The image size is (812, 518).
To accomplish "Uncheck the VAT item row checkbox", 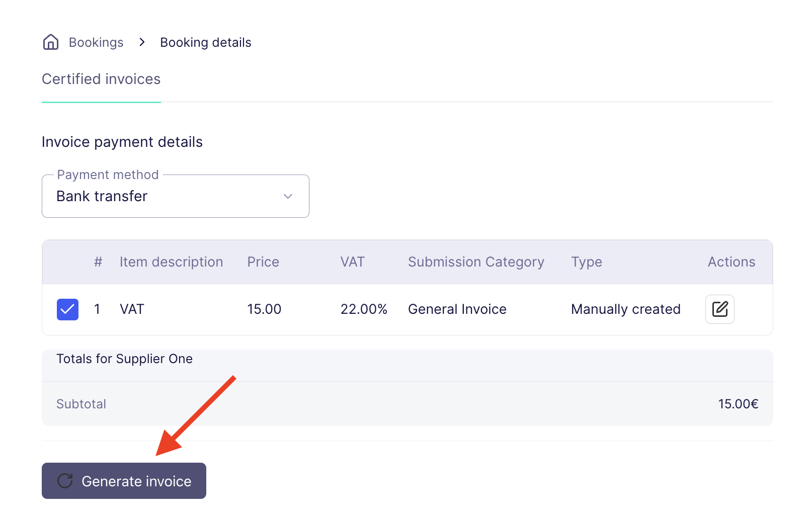I will [67, 309].
